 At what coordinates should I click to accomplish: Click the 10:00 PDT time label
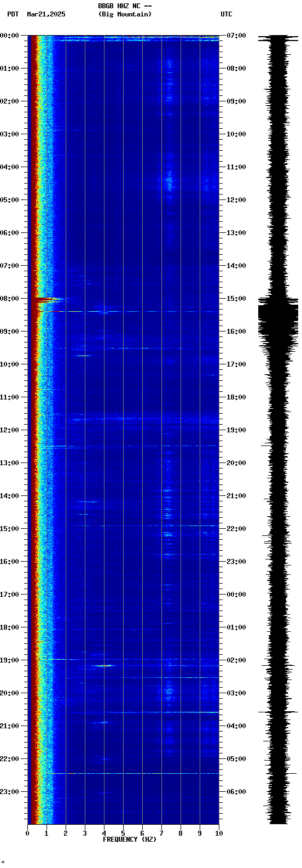[10, 364]
